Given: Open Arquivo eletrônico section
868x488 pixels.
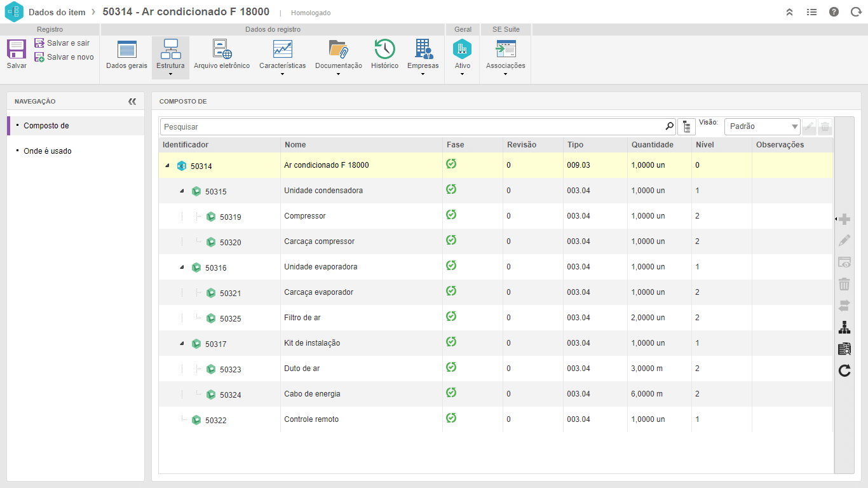Looking at the screenshot, I should 222,55.
